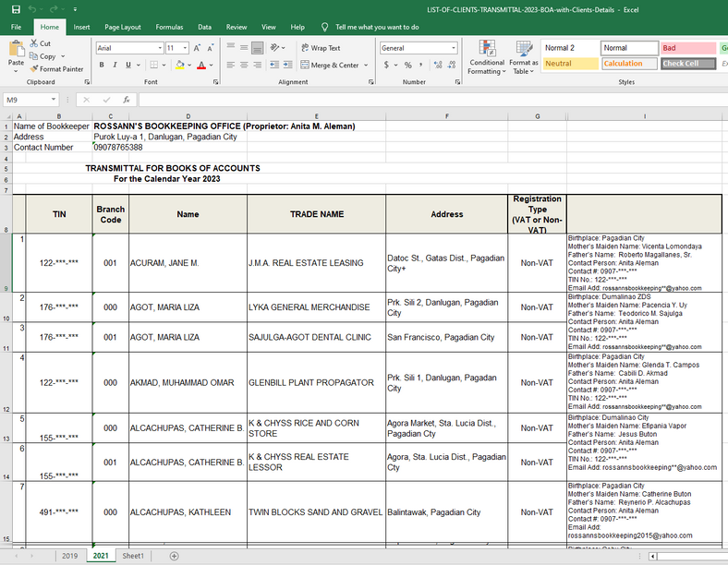Toggle center horizontal alignment
The height and width of the screenshot is (565, 728).
click(x=244, y=65)
